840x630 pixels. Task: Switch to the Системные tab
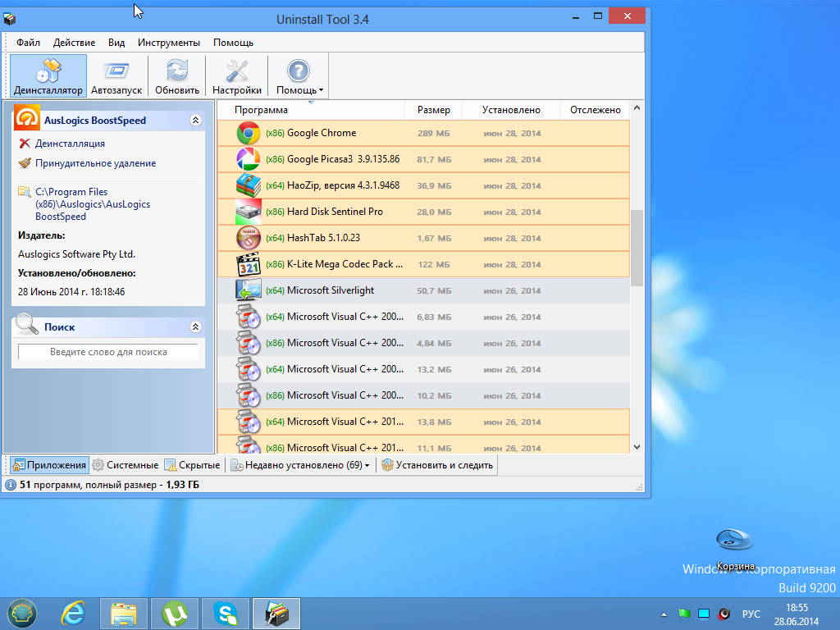tap(126, 465)
